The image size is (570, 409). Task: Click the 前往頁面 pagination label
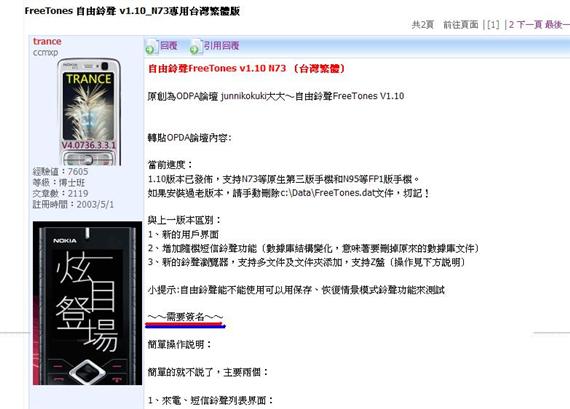tap(461, 25)
